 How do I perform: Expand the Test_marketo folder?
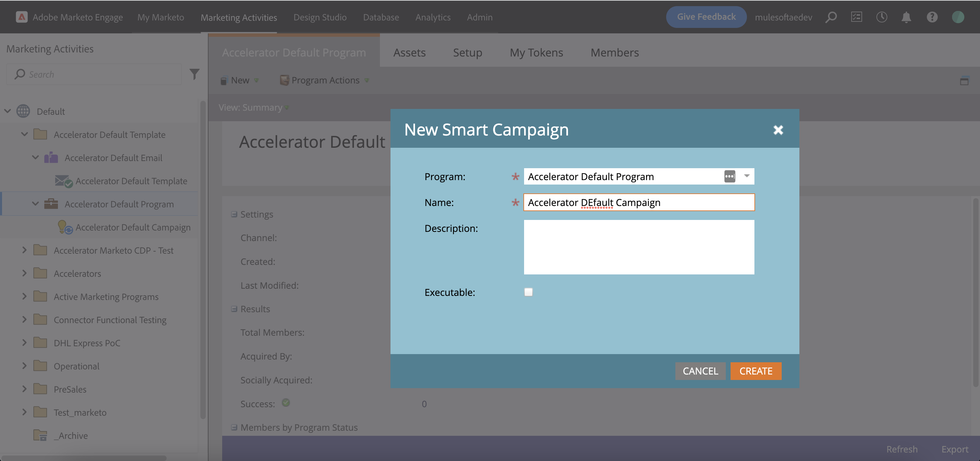(24, 412)
